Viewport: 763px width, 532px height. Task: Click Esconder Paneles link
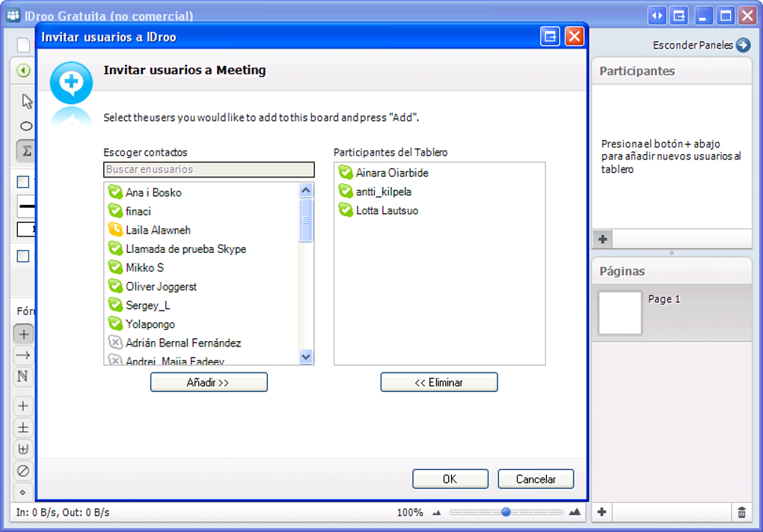click(693, 45)
